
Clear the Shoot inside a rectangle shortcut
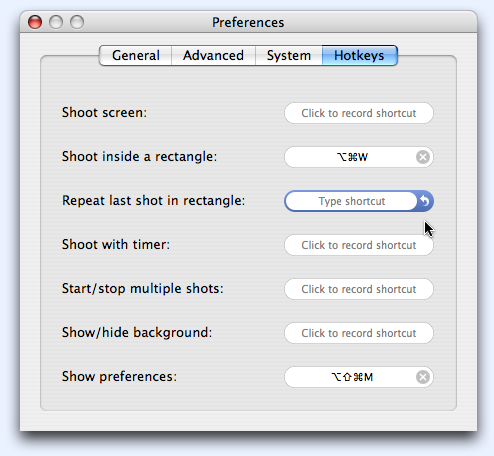423,157
